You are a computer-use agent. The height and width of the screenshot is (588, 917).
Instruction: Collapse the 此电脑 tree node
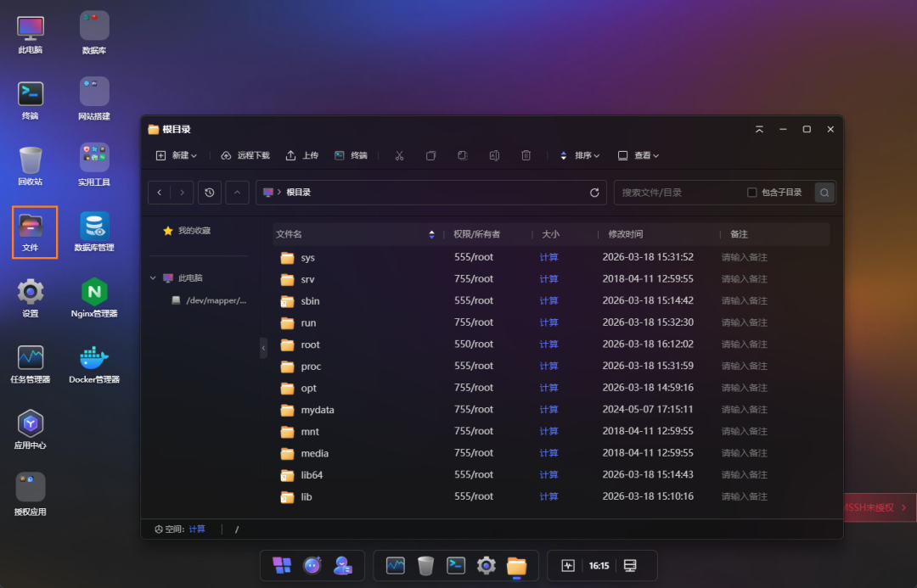click(x=153, y=278)
